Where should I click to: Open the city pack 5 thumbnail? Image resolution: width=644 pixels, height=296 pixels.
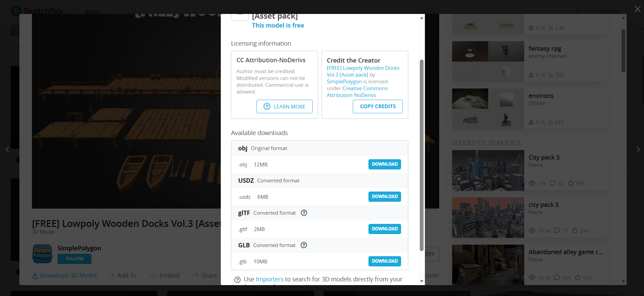pyautogui.click(x=488, y=218)
